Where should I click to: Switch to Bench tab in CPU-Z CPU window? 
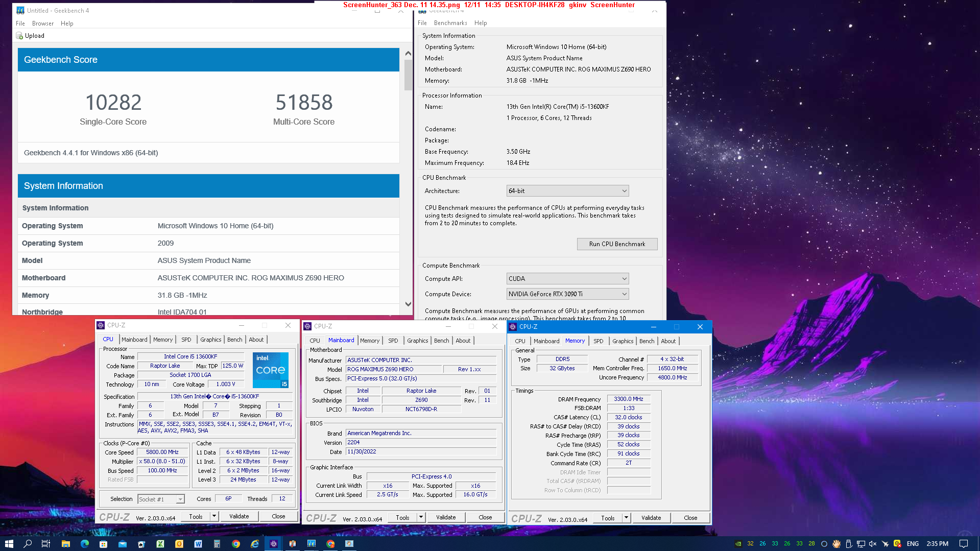235,340
